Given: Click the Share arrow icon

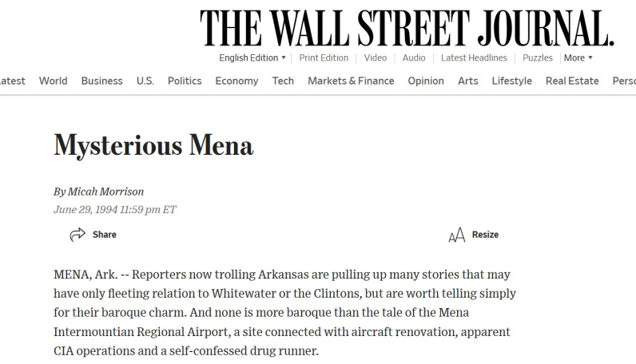Looking at the screenshot, I should 78,235.
